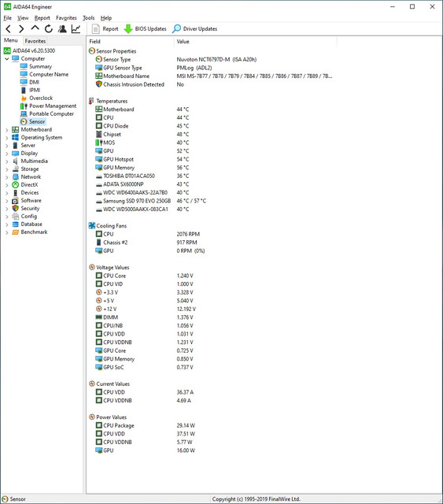Switch to the Menu tab
The image size is (443, 504).
(10, 40)
